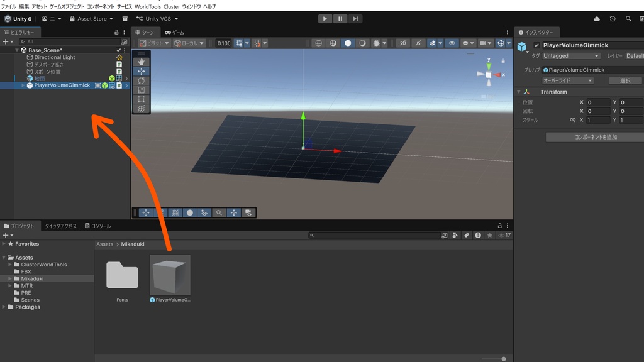Screen dimensions: 644x362
Task: Click the prefab Select button
Action: point(625,80)
